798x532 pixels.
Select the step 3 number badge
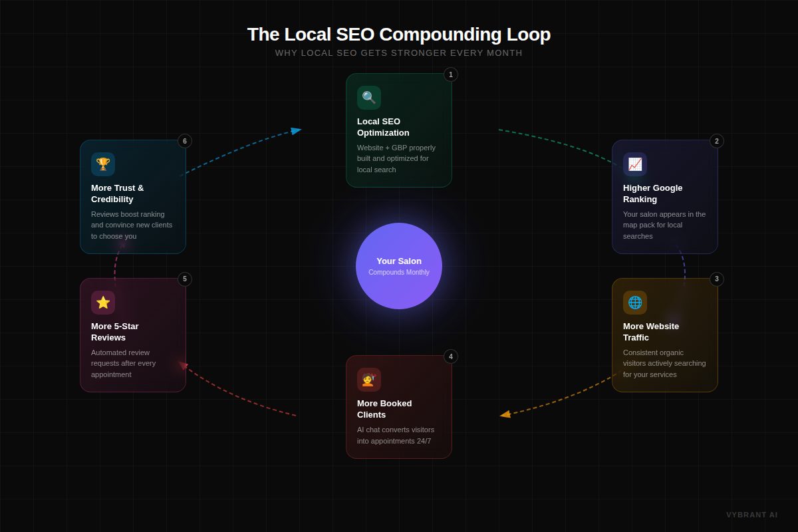click(x=717, y=279)
